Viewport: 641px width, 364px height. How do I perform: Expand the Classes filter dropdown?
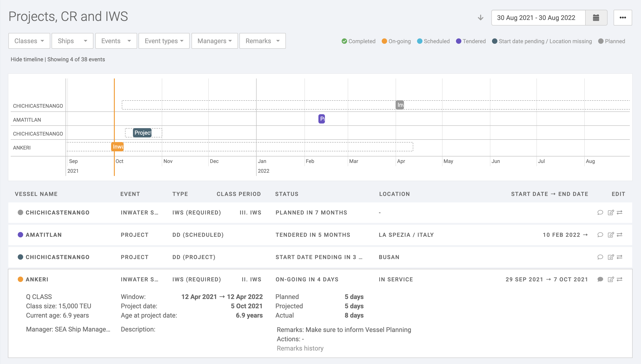(29, 41)
